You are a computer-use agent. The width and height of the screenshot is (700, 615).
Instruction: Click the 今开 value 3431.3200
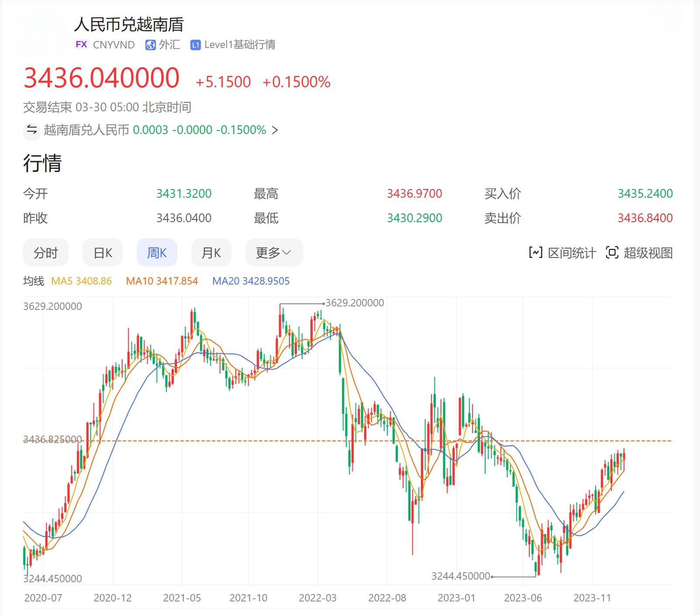tap(184, 193)
